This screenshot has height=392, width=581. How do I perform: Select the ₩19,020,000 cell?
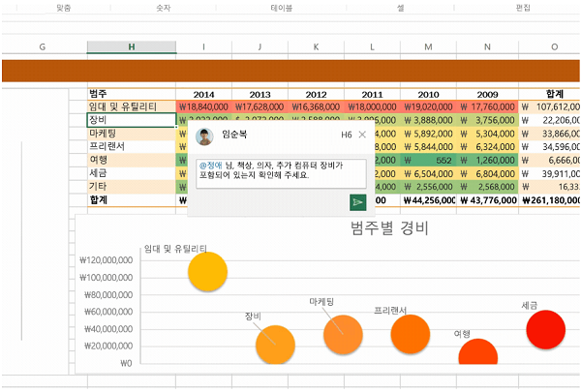pos(428,106)
